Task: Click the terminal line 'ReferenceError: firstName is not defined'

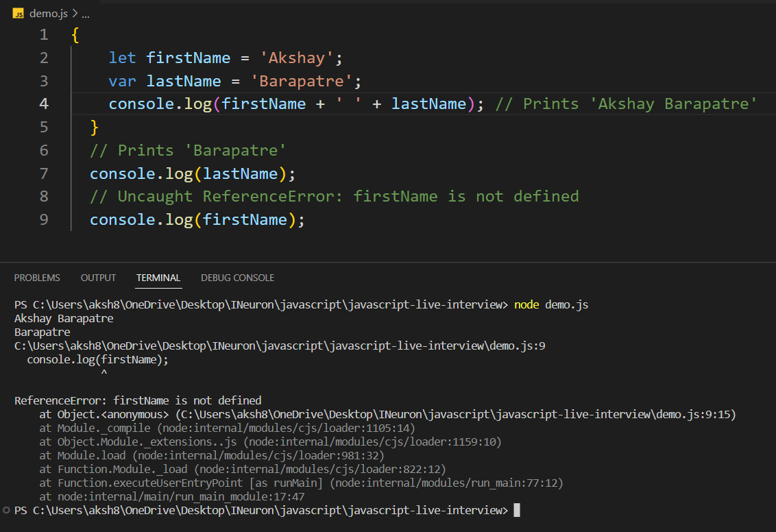Action: [x=138, y=400]
